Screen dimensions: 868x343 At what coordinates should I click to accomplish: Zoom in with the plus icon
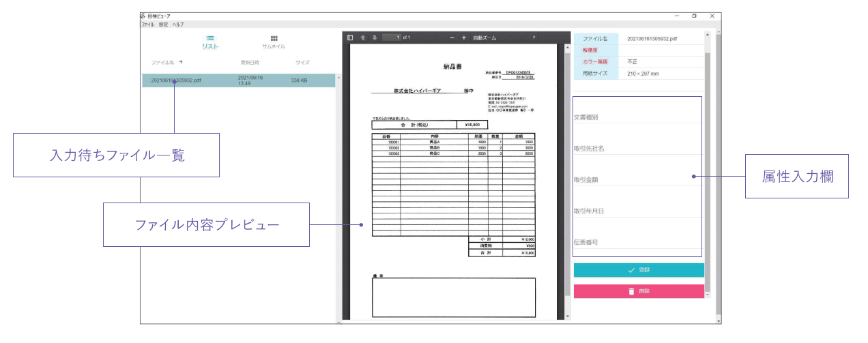tap(464, 38)
